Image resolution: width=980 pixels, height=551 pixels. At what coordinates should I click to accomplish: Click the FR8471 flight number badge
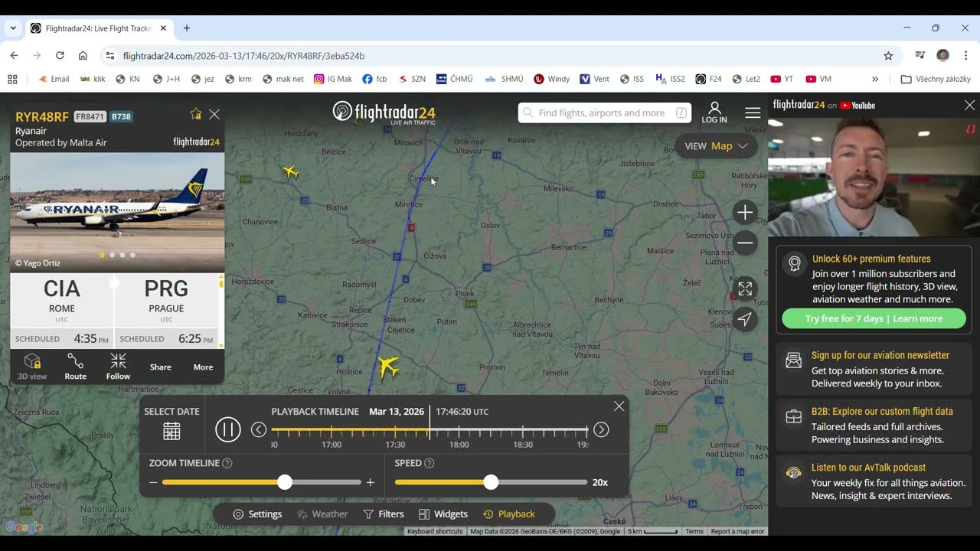click(x=90, y=117)
